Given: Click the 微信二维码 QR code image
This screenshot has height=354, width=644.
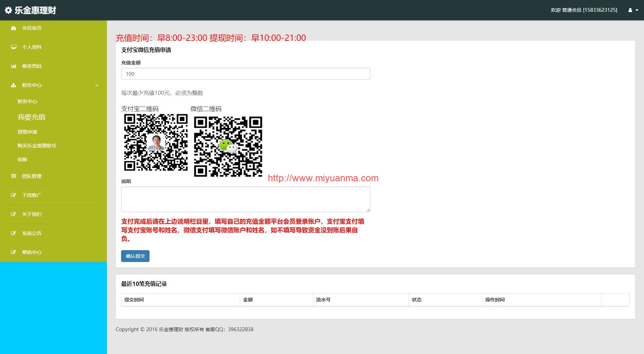Looking at the screenshot, I should point(228,147).
